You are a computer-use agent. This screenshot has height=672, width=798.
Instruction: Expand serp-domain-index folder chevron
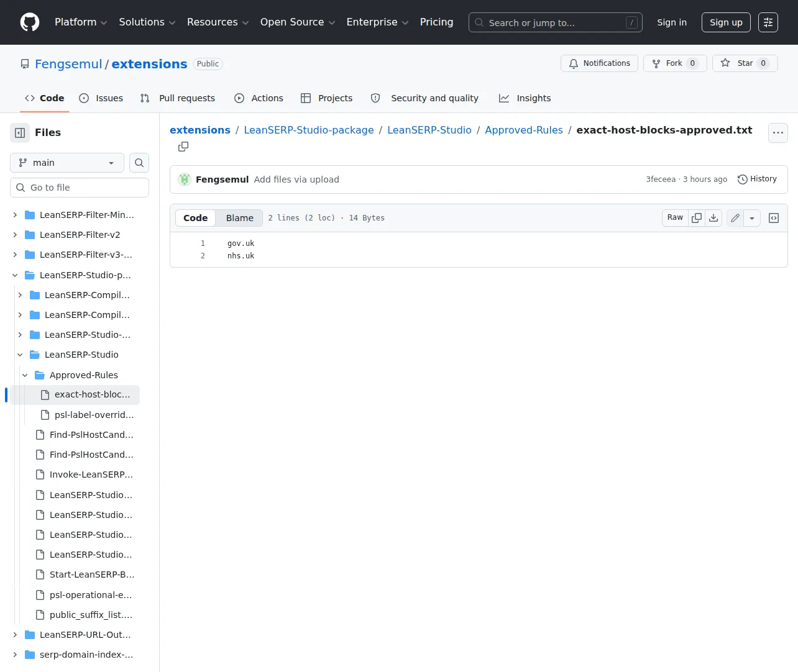point(15,655)
